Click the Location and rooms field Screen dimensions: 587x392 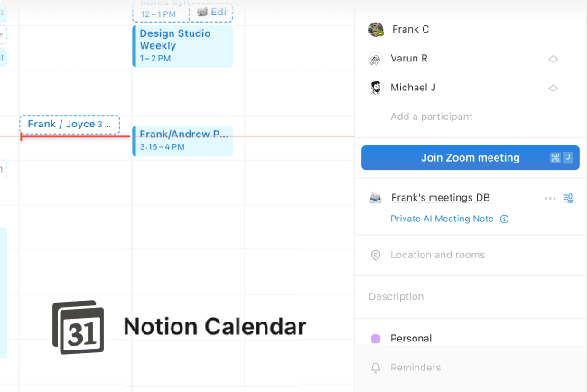tap(437, 256)
